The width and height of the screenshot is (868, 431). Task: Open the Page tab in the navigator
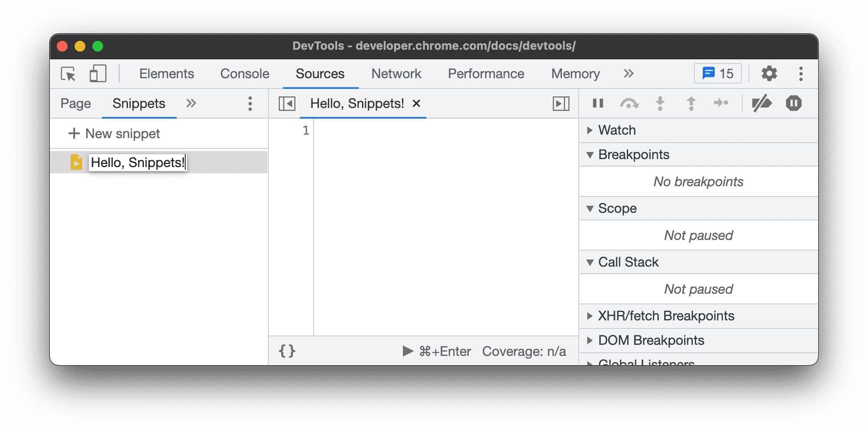coord(75,103)
